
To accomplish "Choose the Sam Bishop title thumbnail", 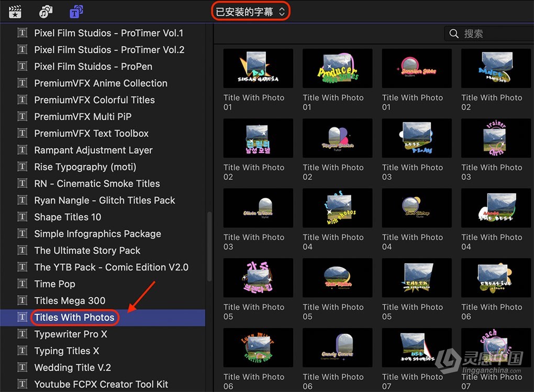I will [x=417, y=208].
